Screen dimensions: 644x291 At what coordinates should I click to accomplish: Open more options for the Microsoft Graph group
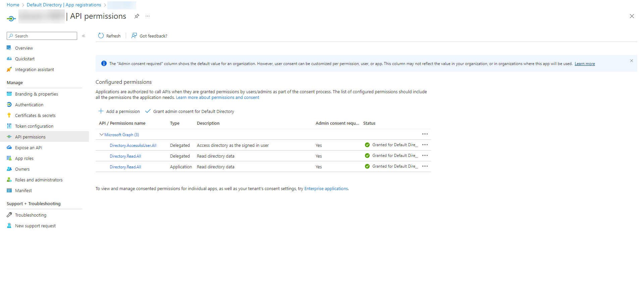click(425, 134)
